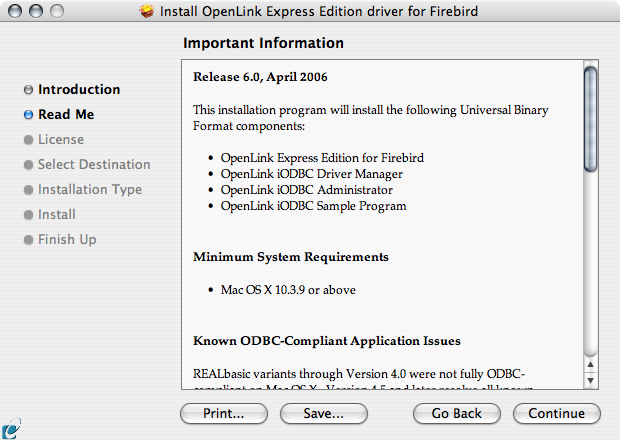The image size is (620, 440).
Task: Select the Finish Up step label
Action: (67, 240)
